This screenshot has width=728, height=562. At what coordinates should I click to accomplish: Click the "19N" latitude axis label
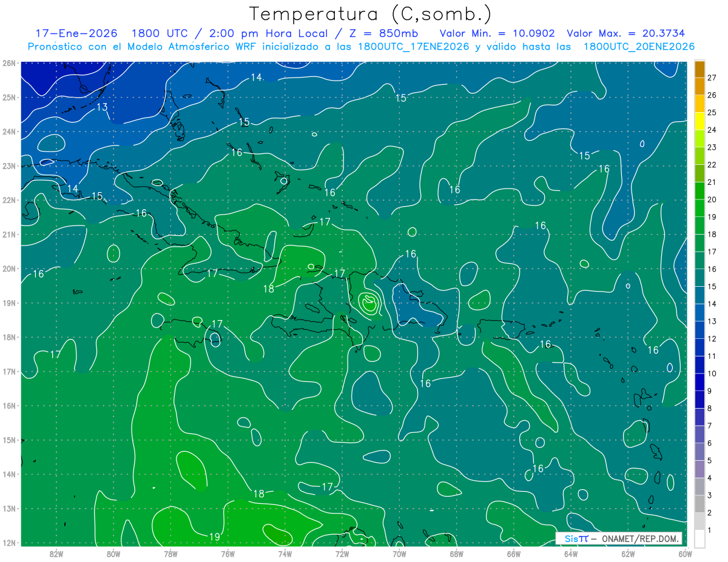coord(8,303)
